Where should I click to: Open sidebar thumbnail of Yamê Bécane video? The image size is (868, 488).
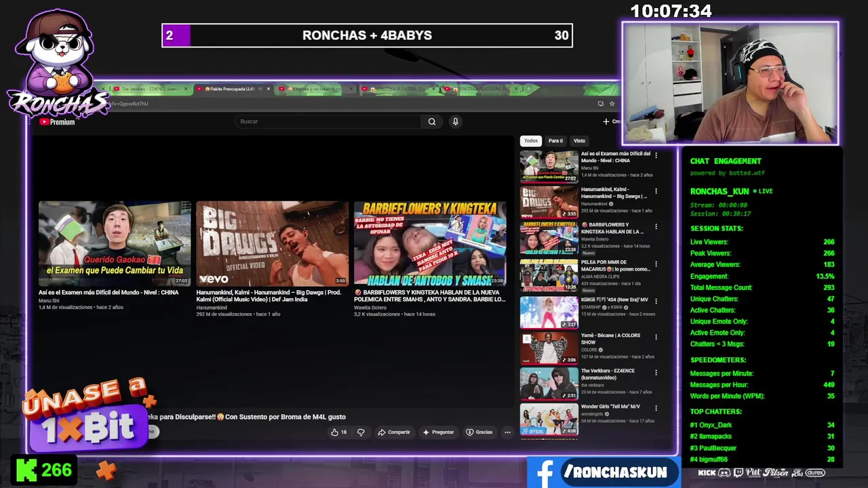coord(549,348)
